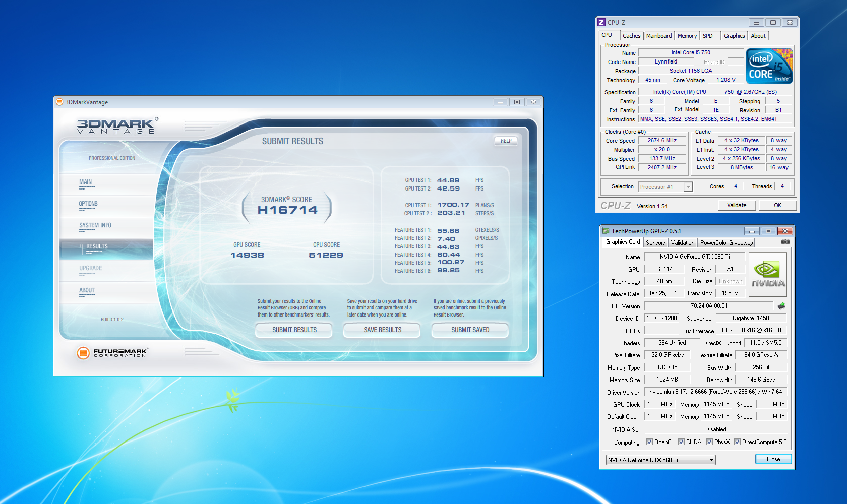
Task: Click the CPU TEST 1 value 1700.17
Action: tap(453, 205)
